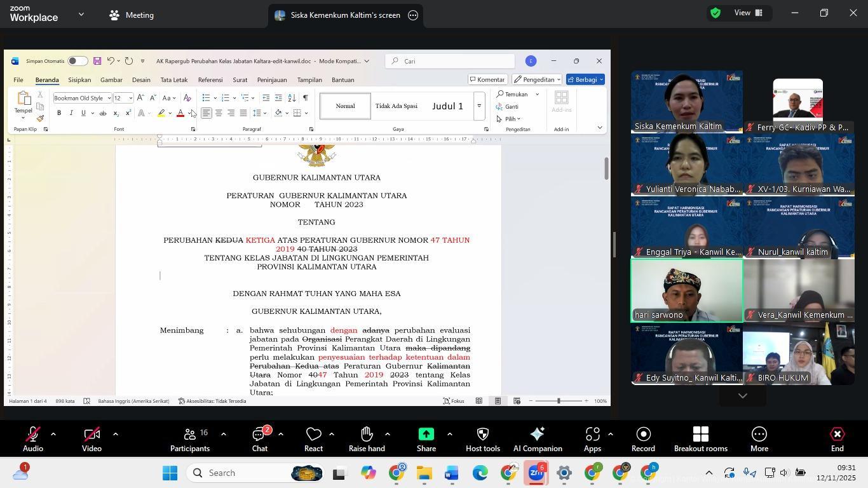Open AI Companion

point(537,435)
